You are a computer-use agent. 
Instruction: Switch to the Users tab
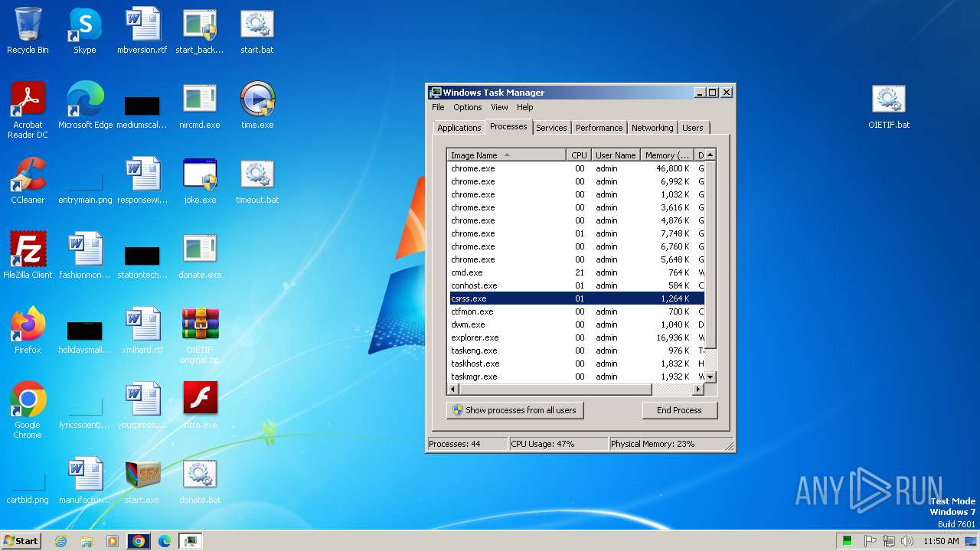pos(692,128)
